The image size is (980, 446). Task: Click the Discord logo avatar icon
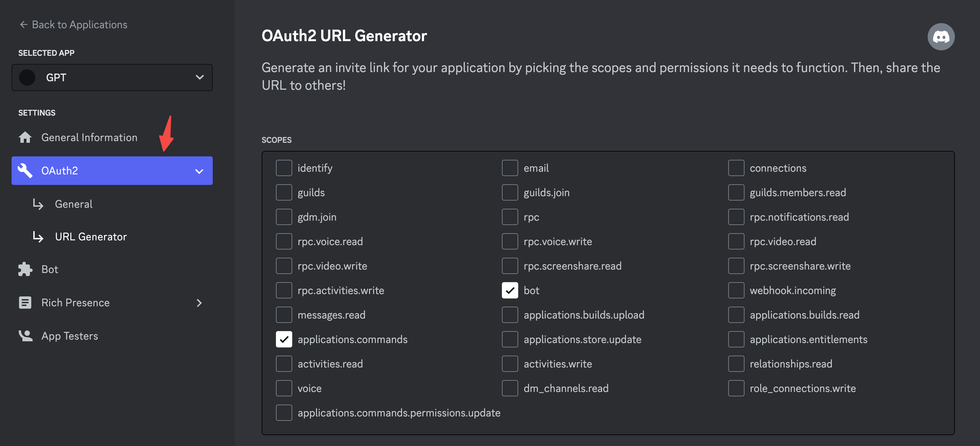click(x=941, y=37)
